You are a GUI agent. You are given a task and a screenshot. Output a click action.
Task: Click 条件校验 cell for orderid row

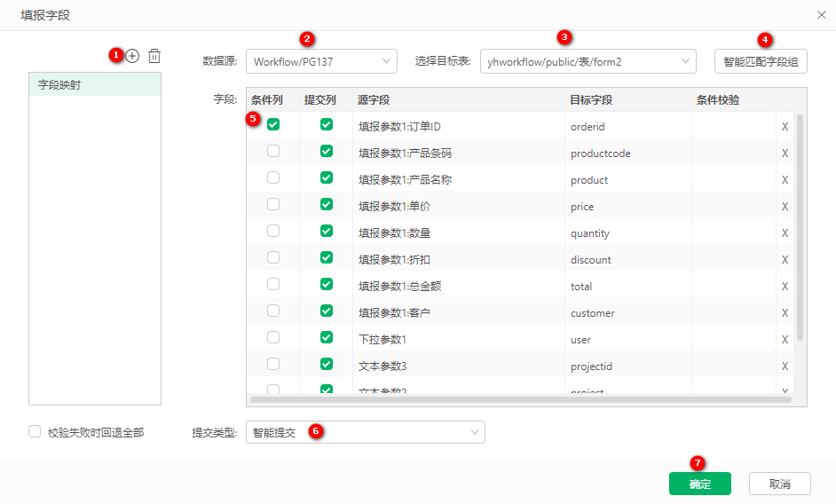734,126
